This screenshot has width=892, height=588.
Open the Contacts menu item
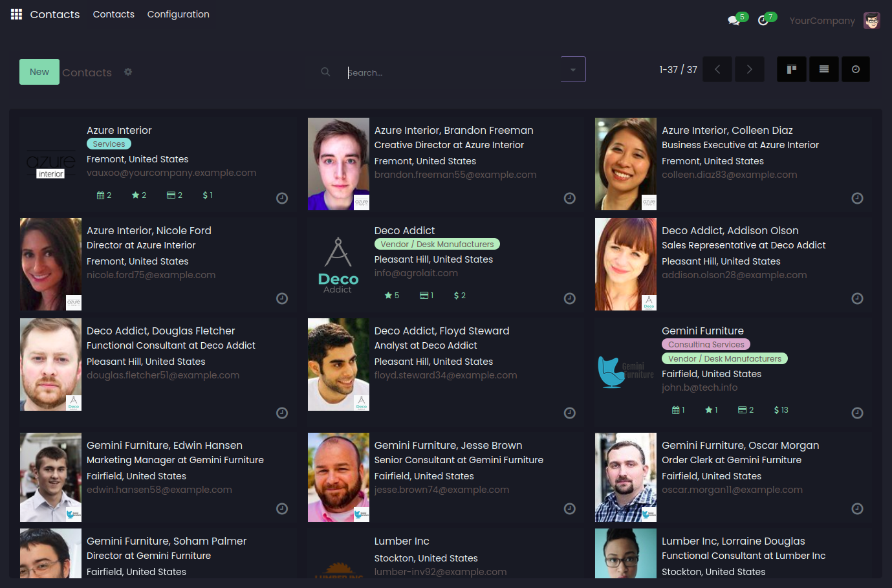[x=114, y=14]
